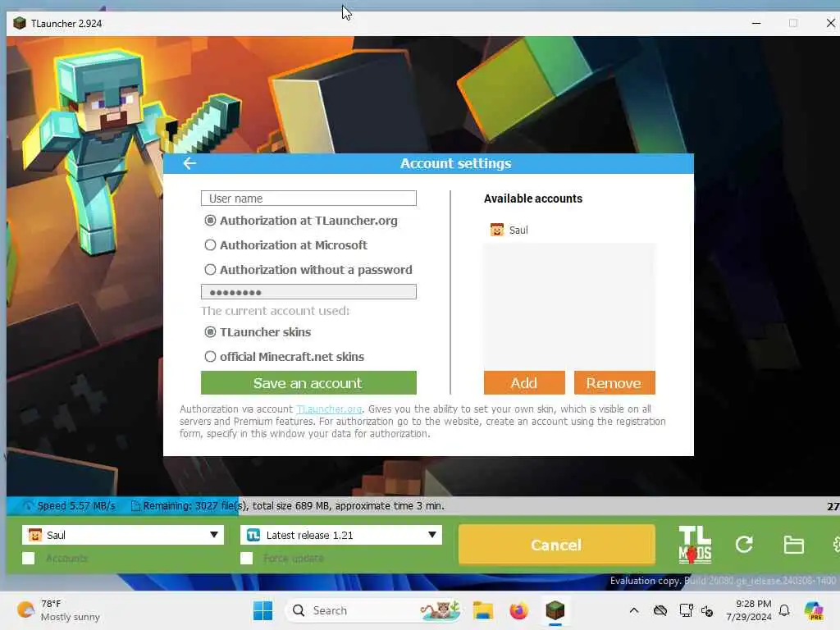840x630 pixels.
Task: Expand the Latest release 1.21 version dropdown
Action: (x=340, y=535)
